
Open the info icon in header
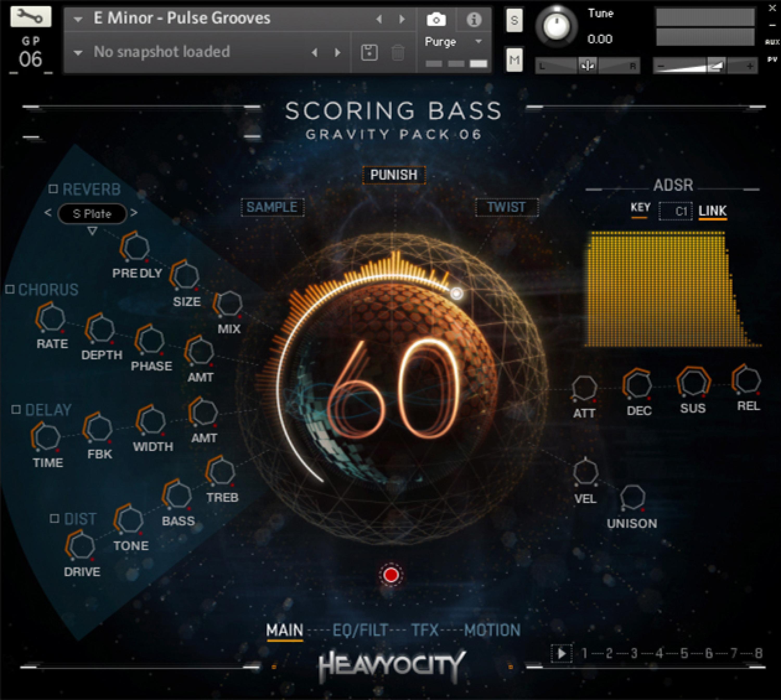click(x=474, y=19)
